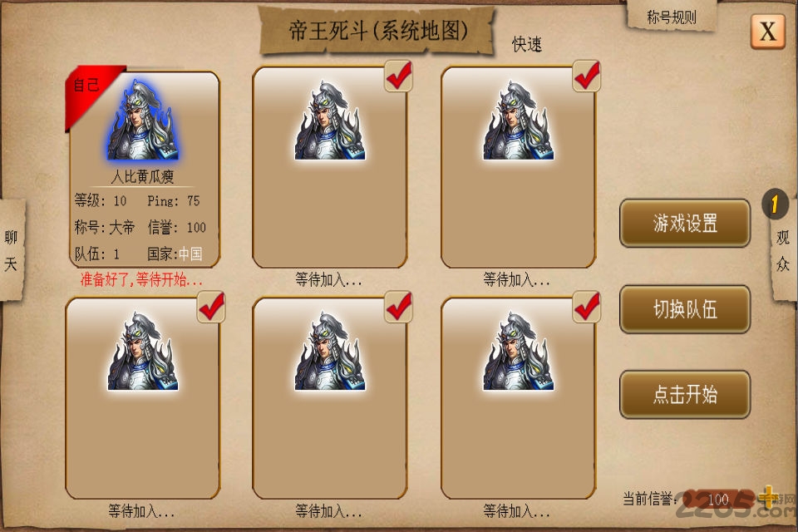
Task: Select the warrior portrait in top middle slot
Action: click(330, 121)
